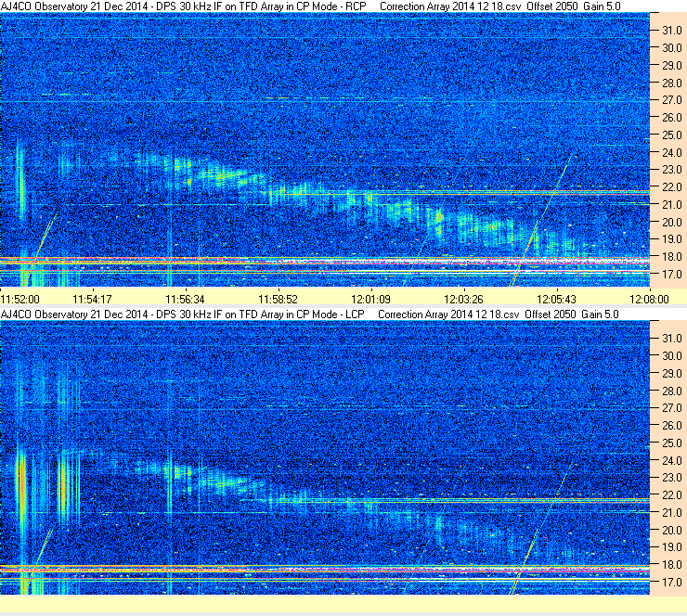The height and width of the screenshot is (616, 687).
Task: Click the 24.0 frequency tick on LCP plot
Action: (671, 460)
